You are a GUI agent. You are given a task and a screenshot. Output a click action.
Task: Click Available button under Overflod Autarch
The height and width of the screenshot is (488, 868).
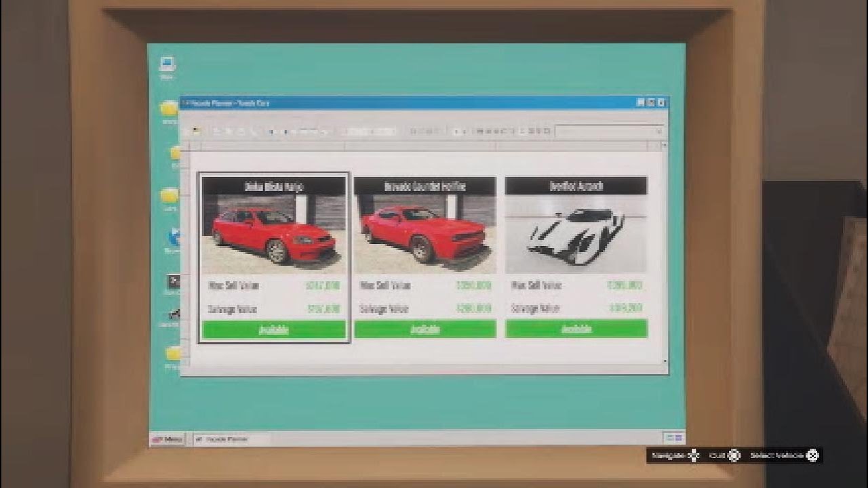pos(576,329)
